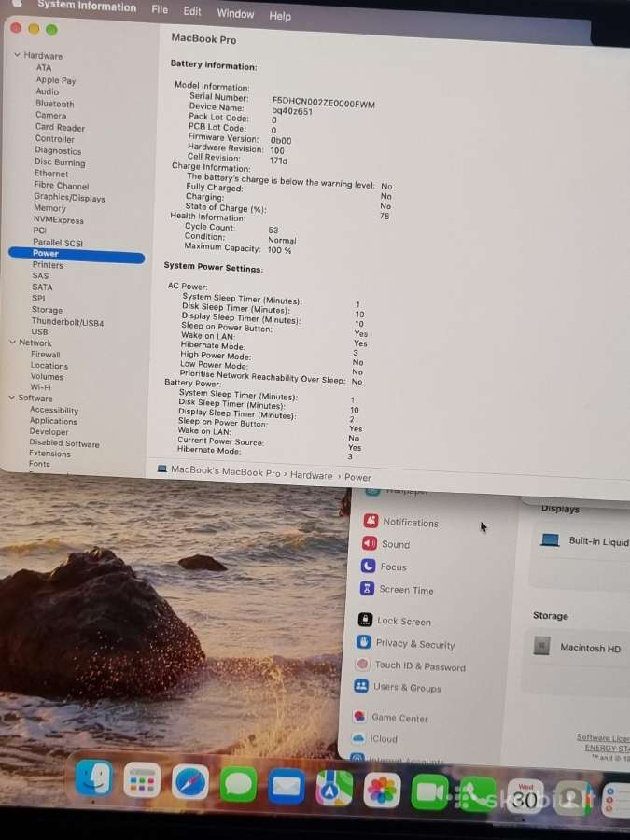Select Disabled Software in sidebar
Image resolution: width=630 pixels, height=840 pixels.
pyautogui.click(x=64, y=443)
